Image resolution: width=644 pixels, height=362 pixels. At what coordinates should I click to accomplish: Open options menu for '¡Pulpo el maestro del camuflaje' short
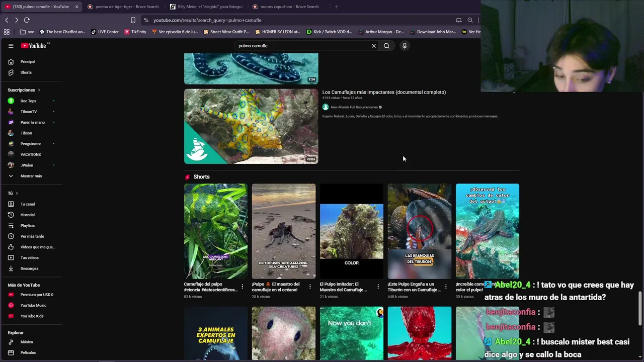(310, 287)
